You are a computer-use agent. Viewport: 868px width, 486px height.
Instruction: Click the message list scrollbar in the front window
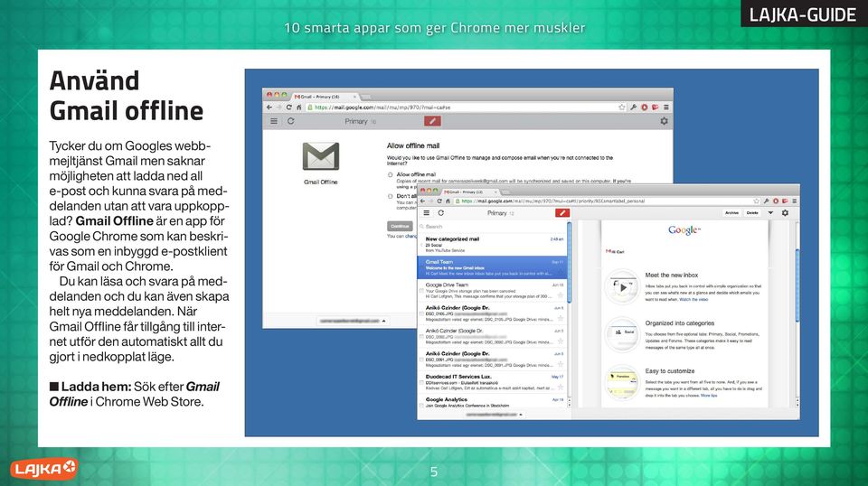(569, 263)
